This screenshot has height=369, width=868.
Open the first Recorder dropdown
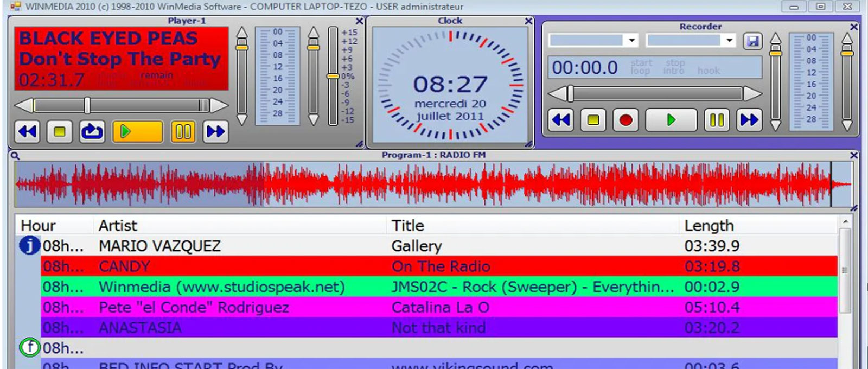click(593, 40)
